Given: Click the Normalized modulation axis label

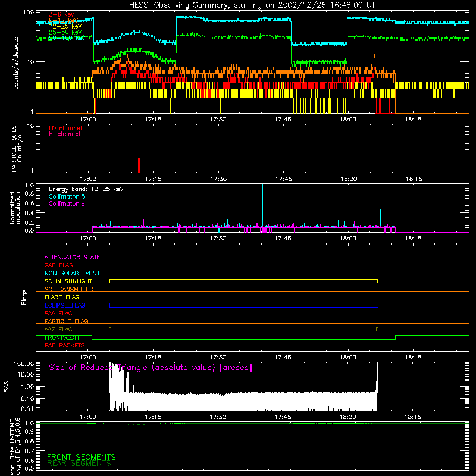Looking at the screenshot, I should (15, 208).
